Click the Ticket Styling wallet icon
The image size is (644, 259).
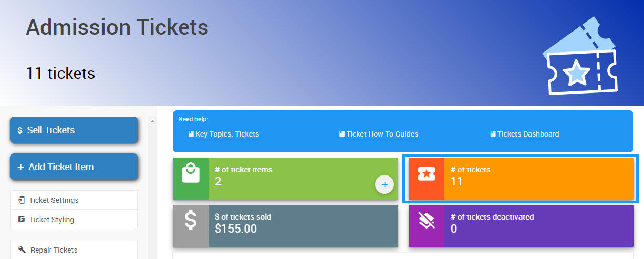pyautogui.click(x=22, y=220)
